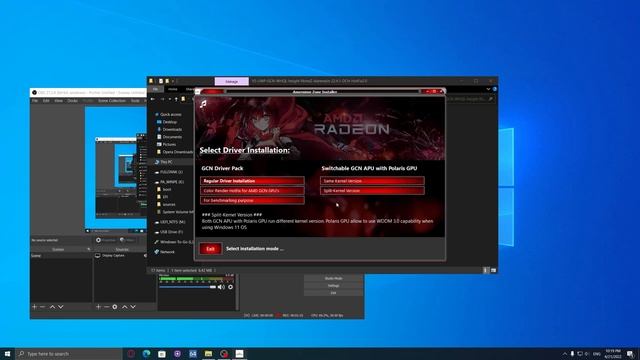Toggle the music note icon in installer
640x360 pixels.
[203, 104]
